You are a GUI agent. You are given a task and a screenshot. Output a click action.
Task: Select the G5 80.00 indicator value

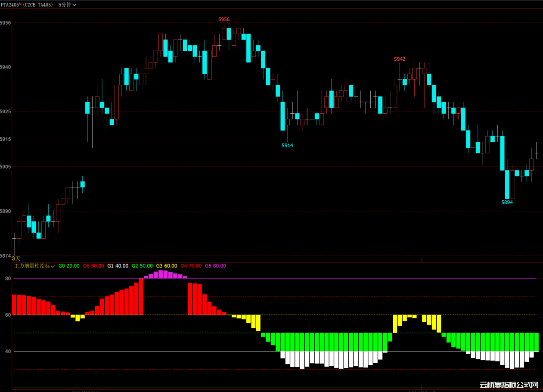pyautogui.click(x=215, y=266)
